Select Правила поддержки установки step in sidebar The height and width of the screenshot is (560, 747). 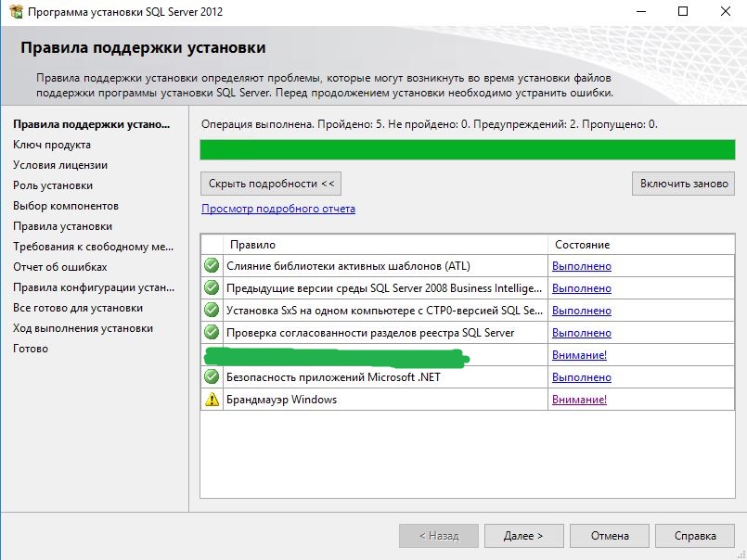point(92,124)
